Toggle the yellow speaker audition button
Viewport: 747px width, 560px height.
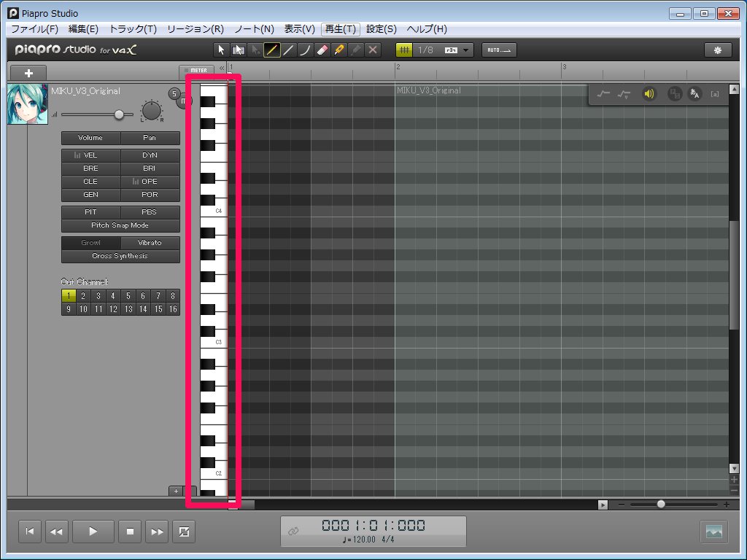point(649,94)
